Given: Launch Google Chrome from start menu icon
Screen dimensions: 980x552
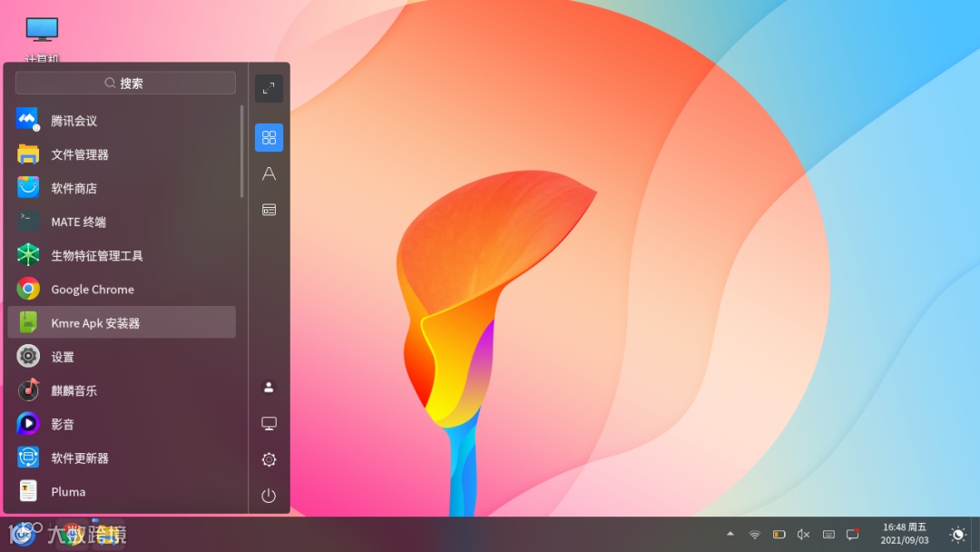Looking at the screenshot, I should (x=27, y=289).
